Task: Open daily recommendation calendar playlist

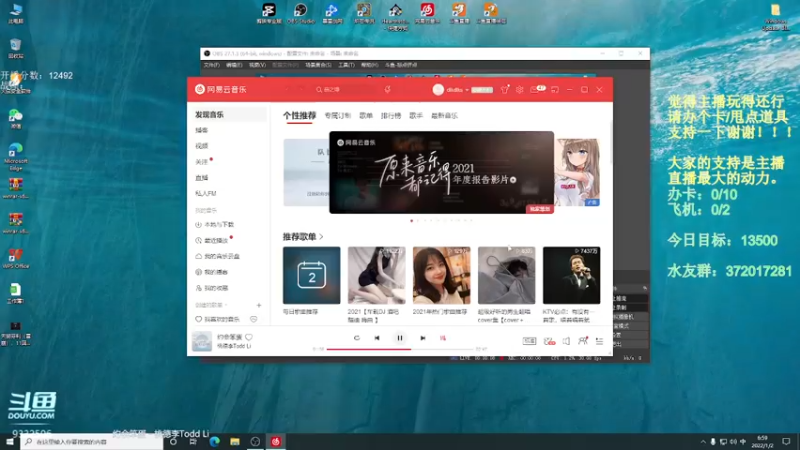Action: 311,276
